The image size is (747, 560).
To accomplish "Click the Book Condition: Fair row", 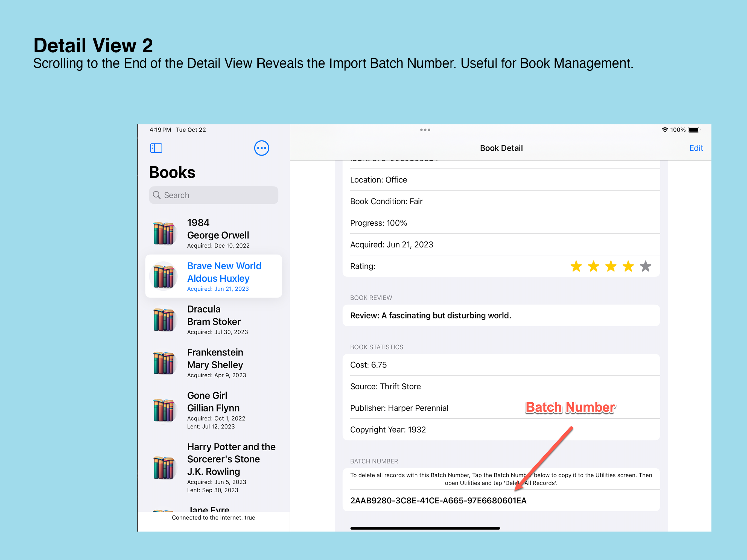I will [501, 201].
